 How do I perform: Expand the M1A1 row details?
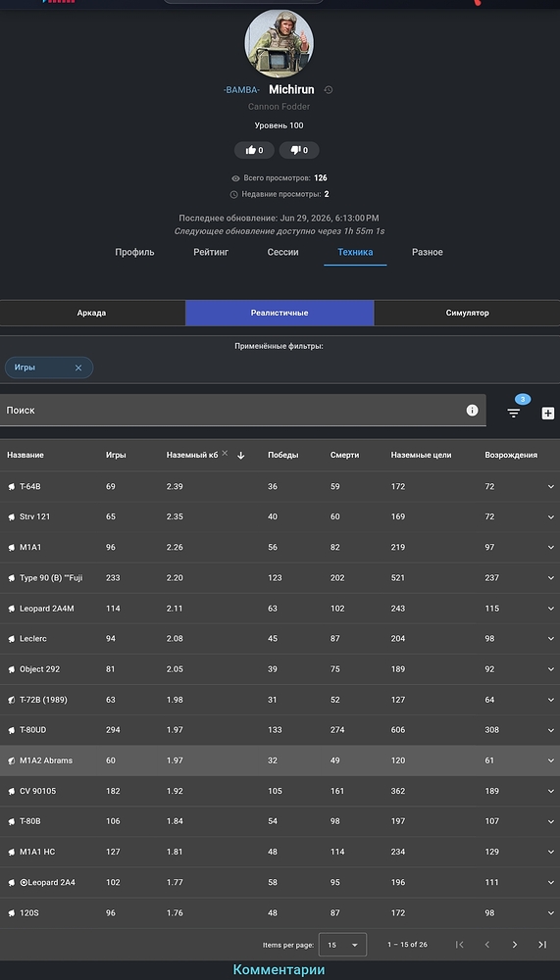click(551, 548)
